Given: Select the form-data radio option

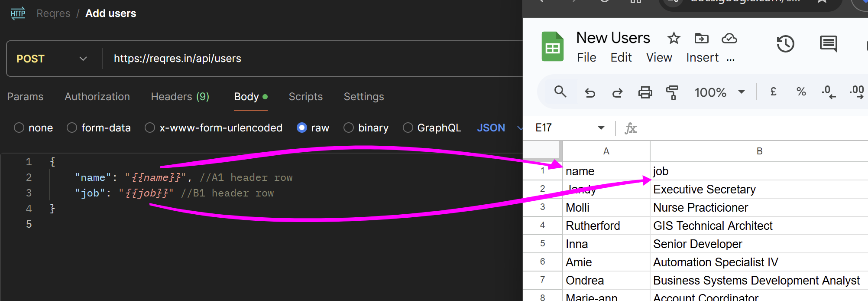Looking at the screenshot, I should coord(72,128).
